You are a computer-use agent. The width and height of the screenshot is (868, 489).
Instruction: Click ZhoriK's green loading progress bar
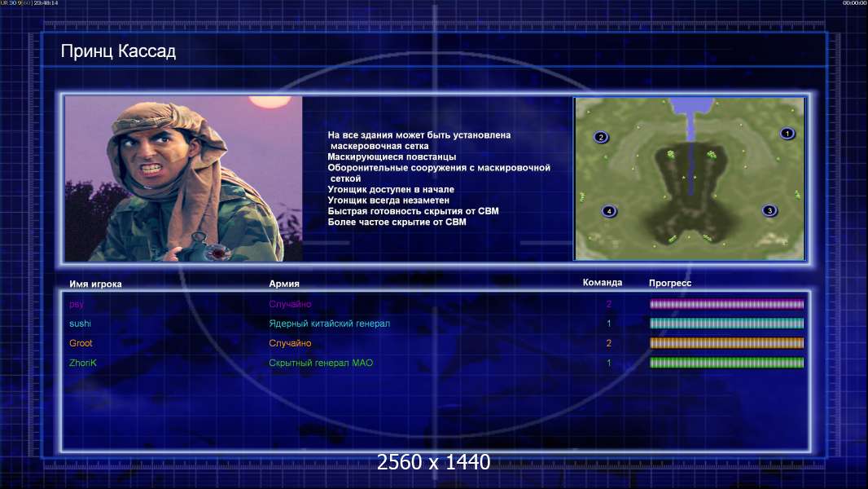pyautogui.click(x=726, y=363)
